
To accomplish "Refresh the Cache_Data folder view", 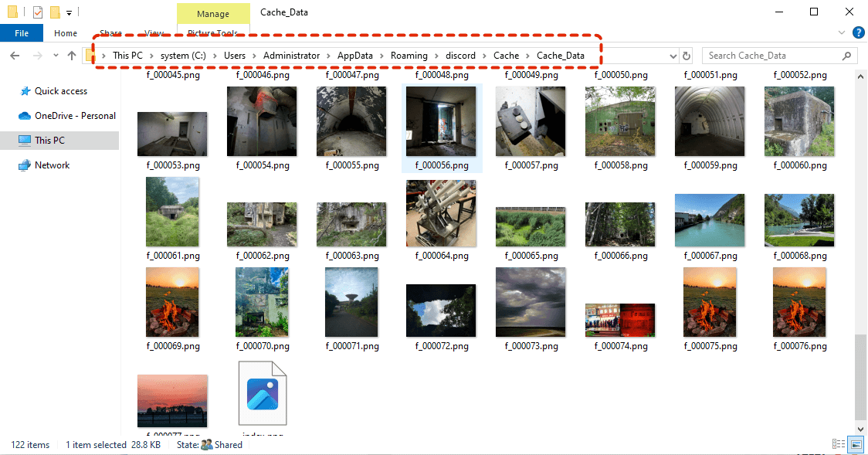I will pyautogui.click(x=687, y=56).
